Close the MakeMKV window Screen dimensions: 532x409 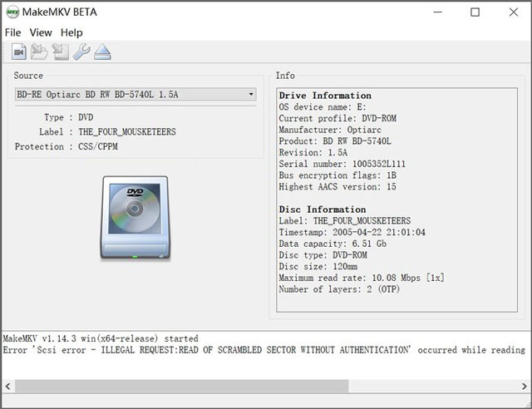click(x=514, y=12)
